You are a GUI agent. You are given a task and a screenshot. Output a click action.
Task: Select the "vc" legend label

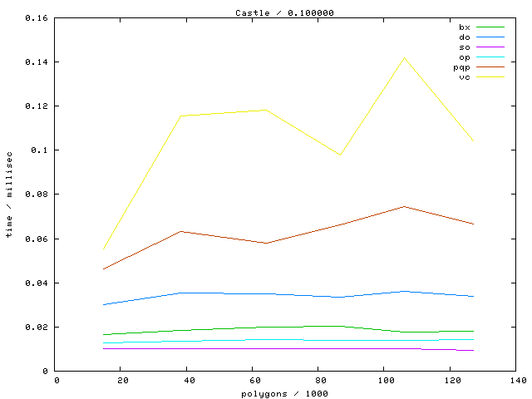pyautogui.click(x=464, y=77)
